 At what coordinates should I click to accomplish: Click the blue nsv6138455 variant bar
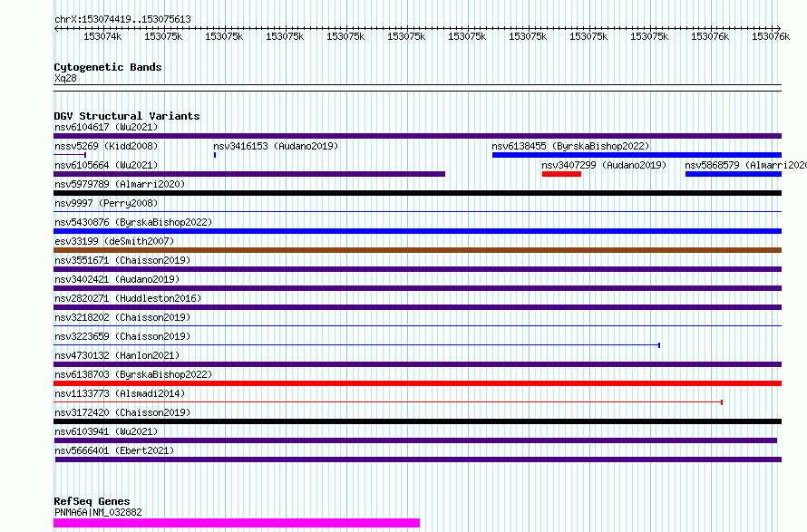coord(637,155)
